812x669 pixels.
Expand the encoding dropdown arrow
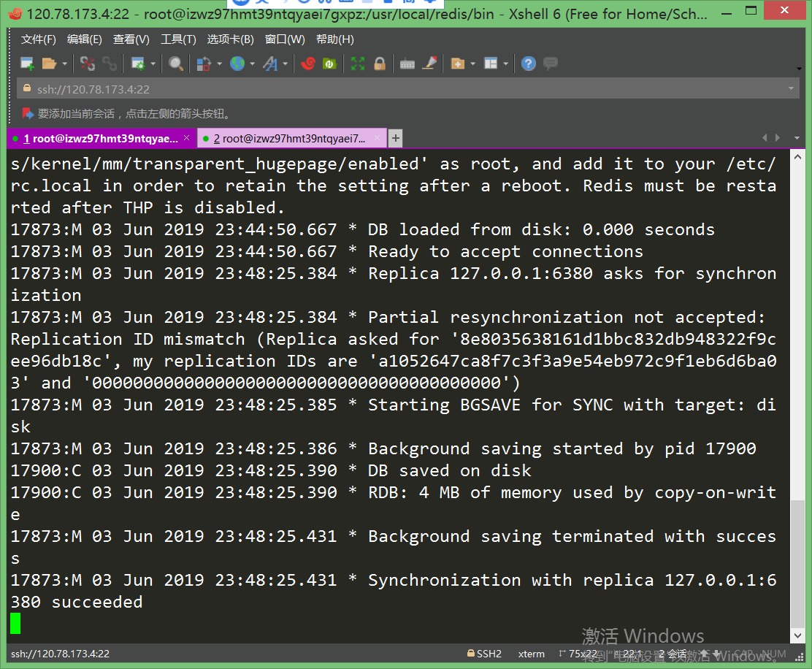(252, 64)
